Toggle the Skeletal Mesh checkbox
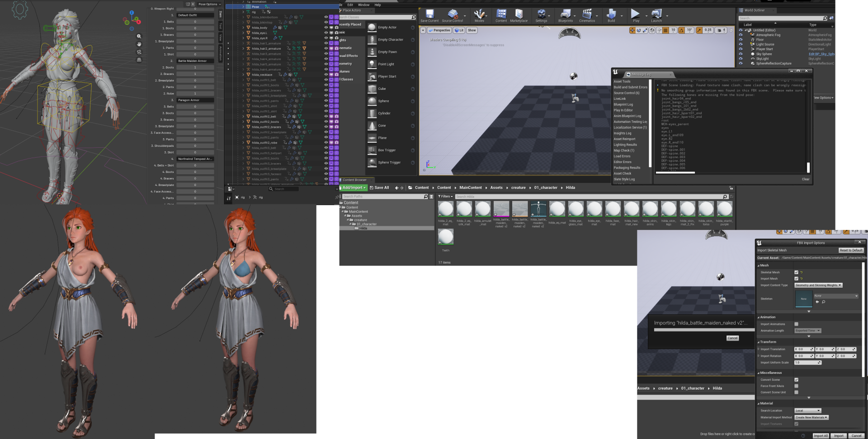This screenshot has width=868, height=439. point(796,272)
